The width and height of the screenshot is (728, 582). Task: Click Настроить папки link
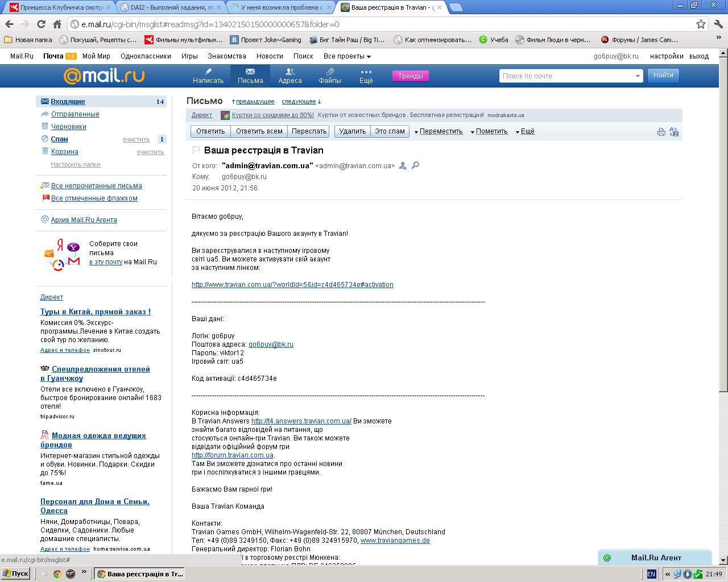pos(76,164)
